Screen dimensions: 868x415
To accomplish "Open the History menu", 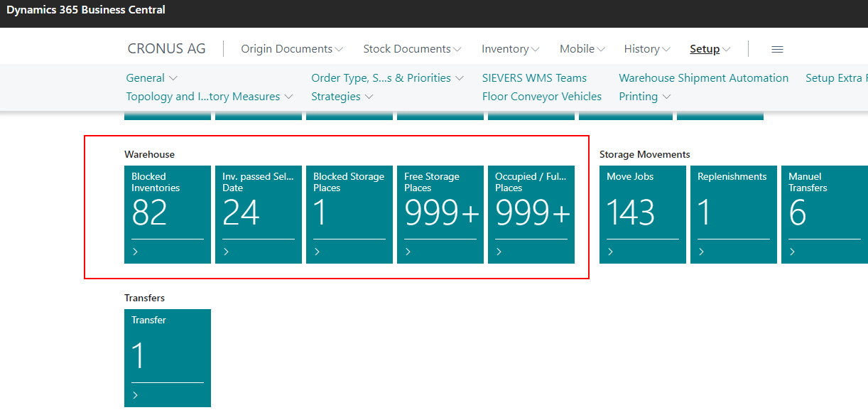I will click(x=646, y=49).
